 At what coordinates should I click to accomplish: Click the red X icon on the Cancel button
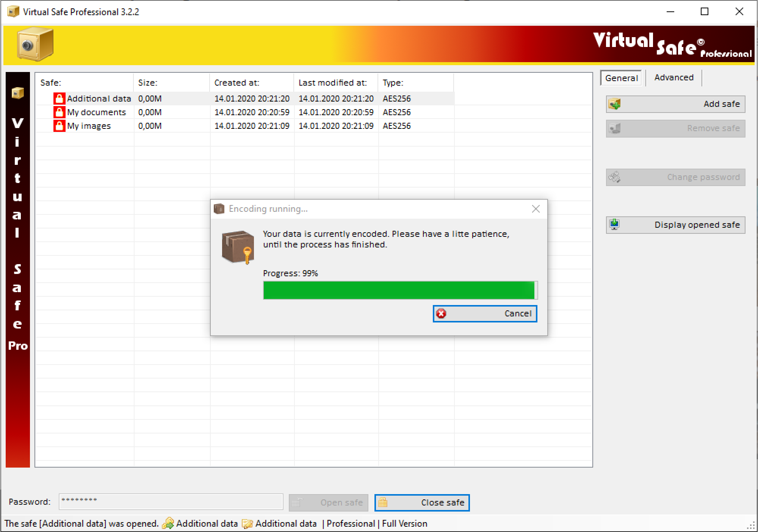[x=441, y=314]
